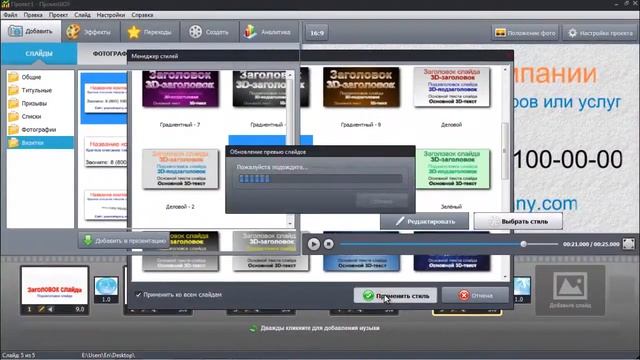This screenshot has width=640, height=360.
Task: Stop the slide preview playback
Action: 329,244
